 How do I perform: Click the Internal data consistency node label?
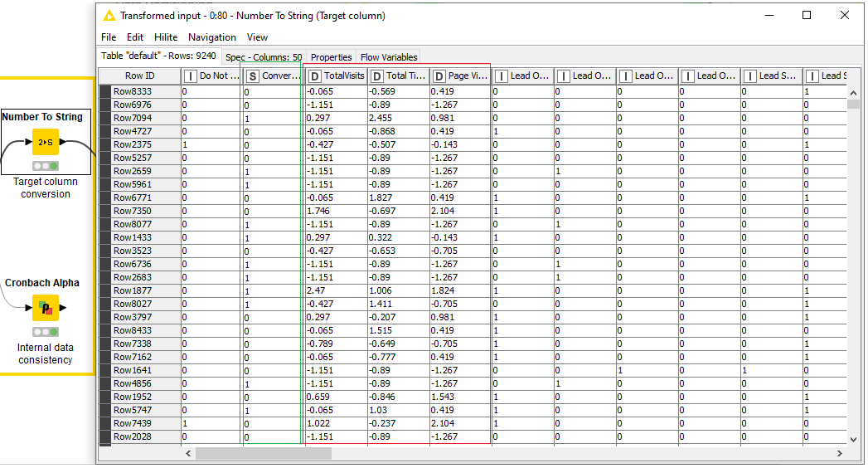click(46, 353)
